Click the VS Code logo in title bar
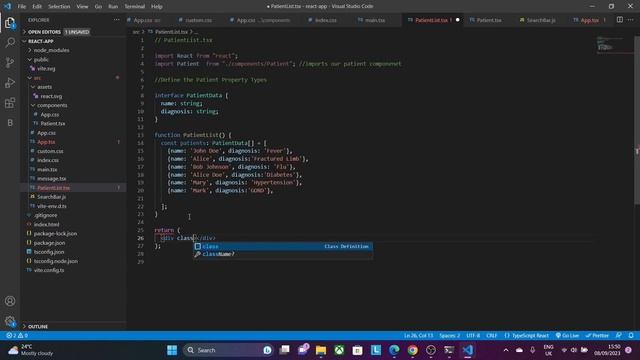The height and width of the screenshot is (360, 640). coord(7,6)
